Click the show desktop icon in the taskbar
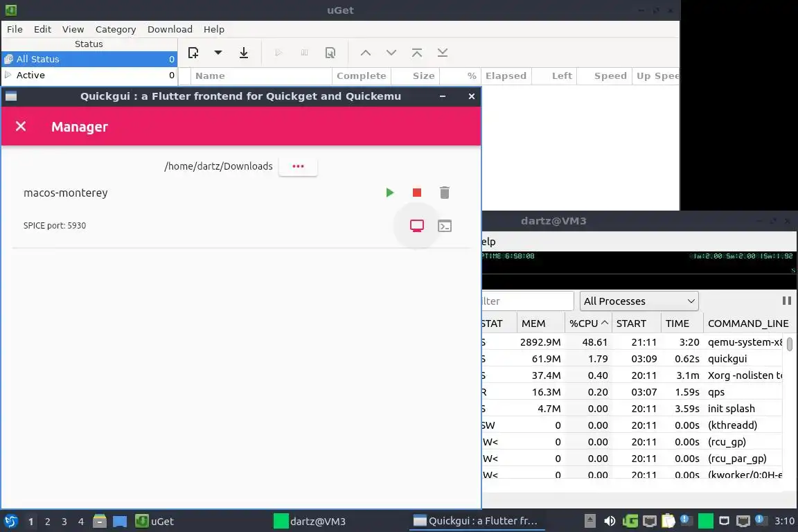 120,521
